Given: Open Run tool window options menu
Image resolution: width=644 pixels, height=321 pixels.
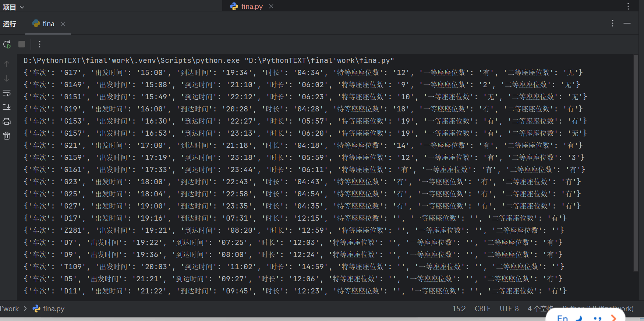Looking at the screenshot, I should 613,23.
